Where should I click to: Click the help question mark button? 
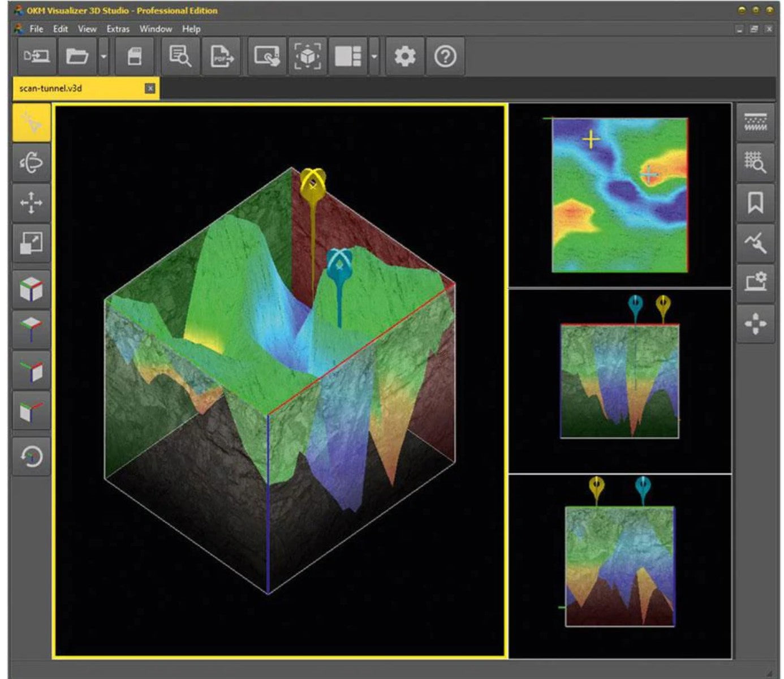point(445,57)
